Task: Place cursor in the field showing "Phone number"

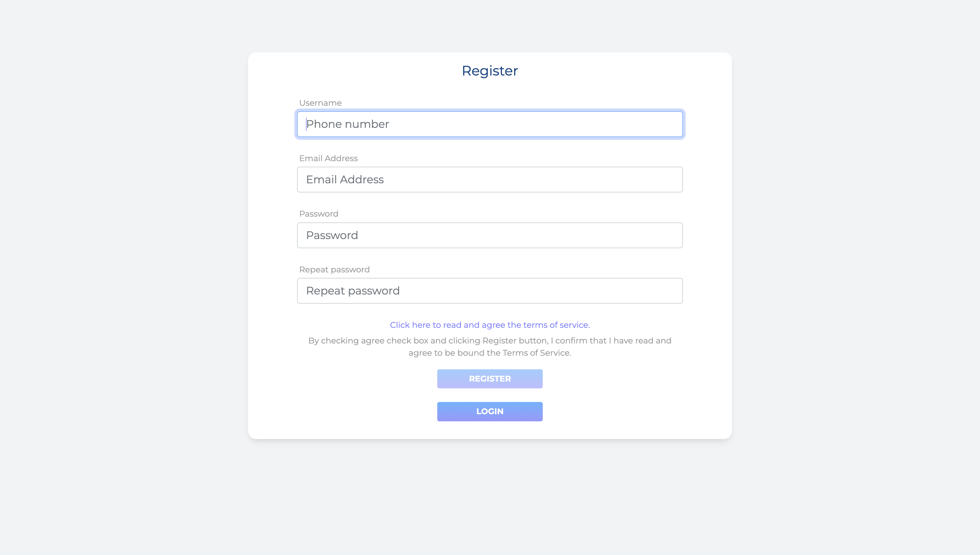Action: tap(490, 124)
